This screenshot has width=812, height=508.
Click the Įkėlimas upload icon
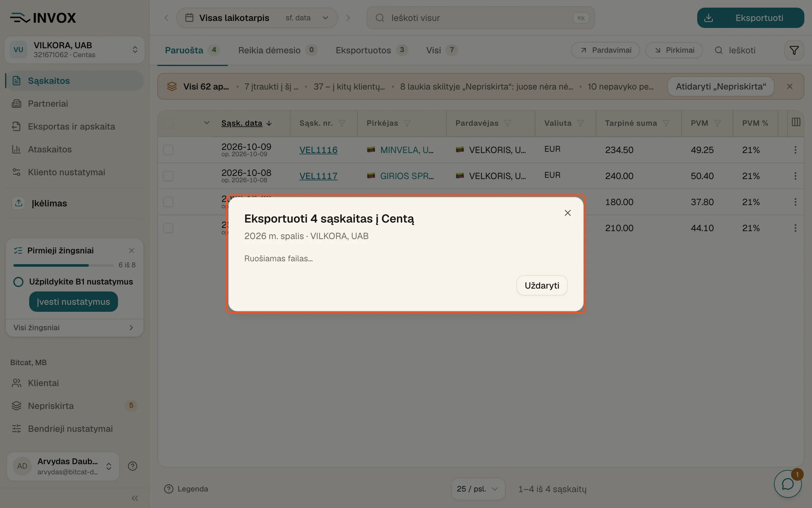[18, 203]
